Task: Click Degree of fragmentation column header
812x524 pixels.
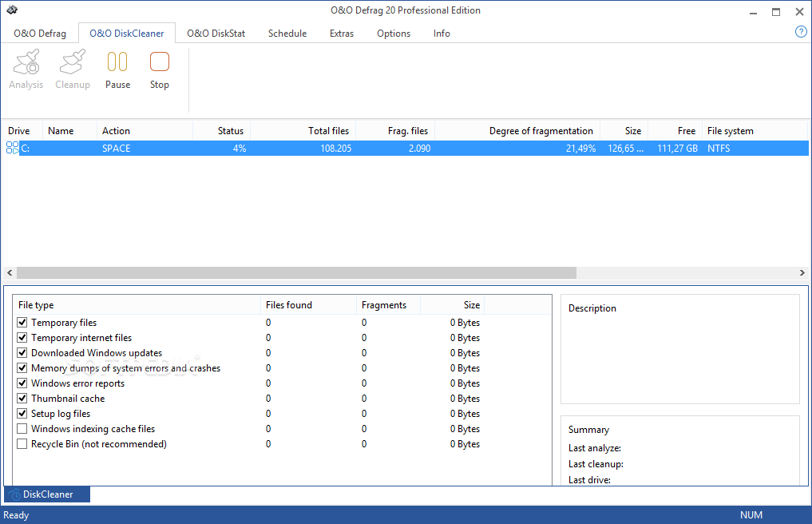Action: point(517,131)
